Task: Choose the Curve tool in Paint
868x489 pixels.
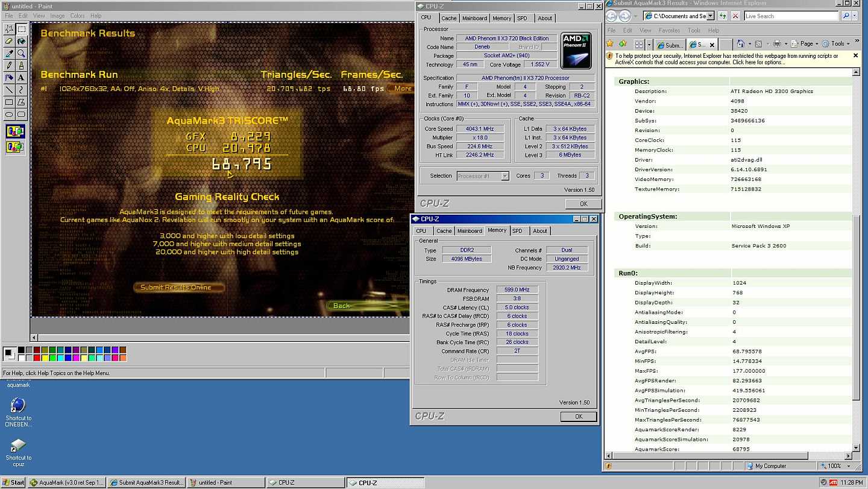Action: [21, 90]
